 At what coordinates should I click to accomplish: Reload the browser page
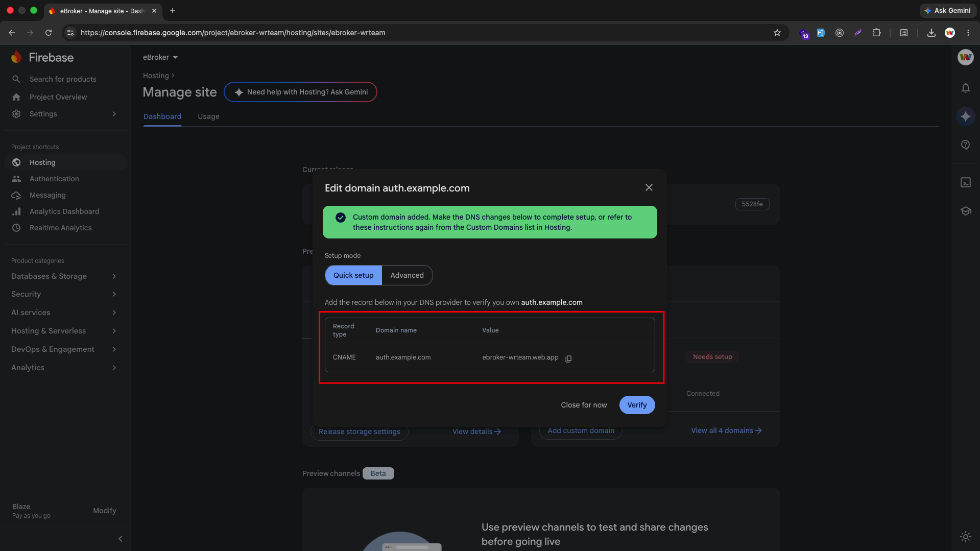pos(49,33)
